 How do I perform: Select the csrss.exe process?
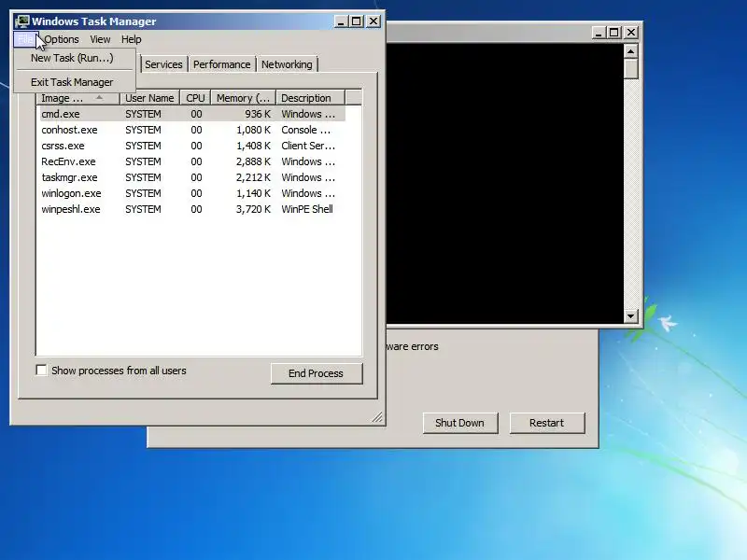point(191,146)
